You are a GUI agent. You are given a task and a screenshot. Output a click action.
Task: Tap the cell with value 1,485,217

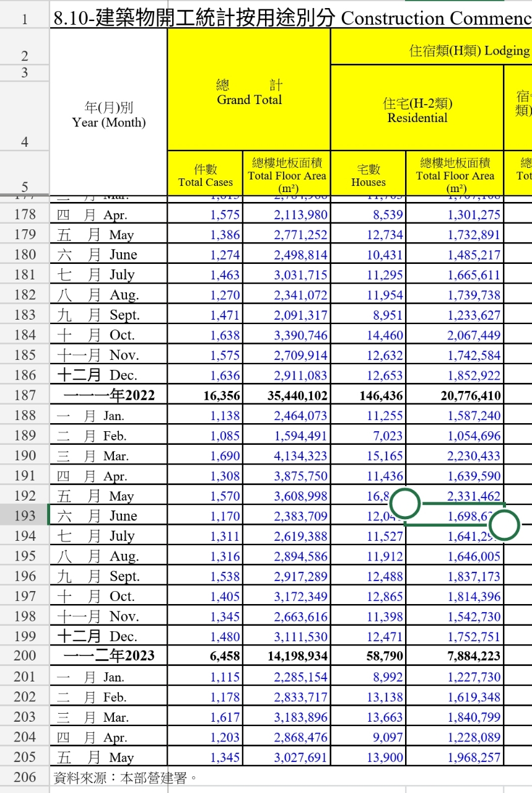(455, 254)
